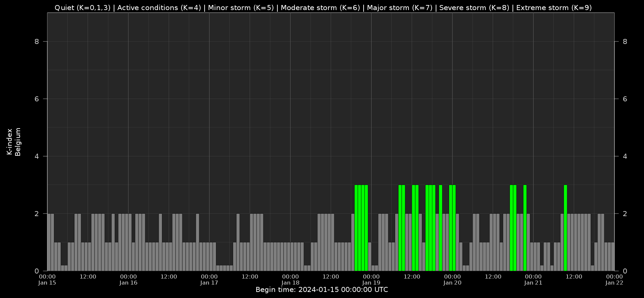Image resolution: width=644 pixels, height=298 pixels.
Task: Click 'Moderate storm (K=6)' in the legend
Action: pyautogui.click(x=320, y=8)
